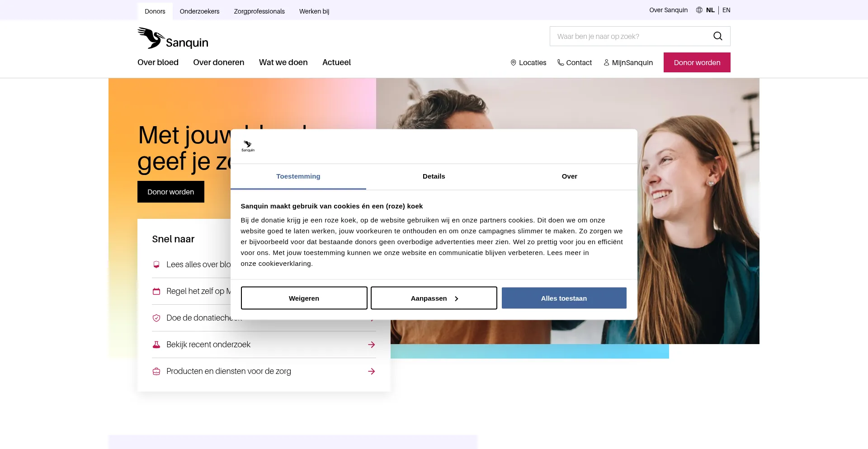The height and width of the screenshot is (449, 868).
Task: Click the globe language icon
Action: [699, 10]
